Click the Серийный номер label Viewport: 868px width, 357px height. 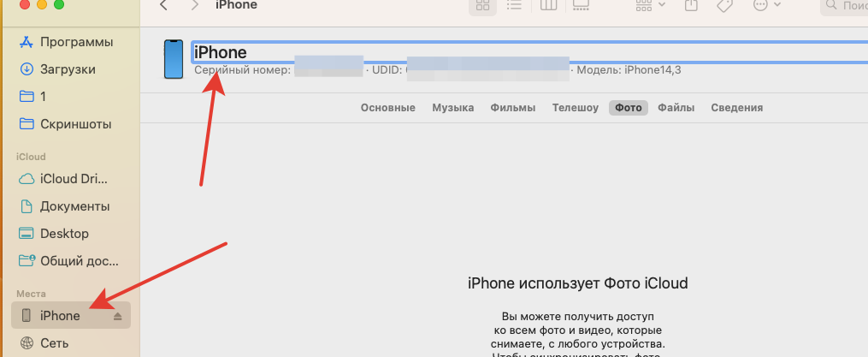click(243, 70)
